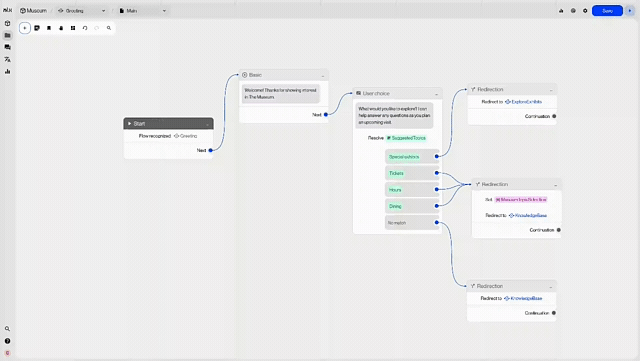
Task: Collapse the Start node
Action: pyautogui.click(x=207, y=124)
